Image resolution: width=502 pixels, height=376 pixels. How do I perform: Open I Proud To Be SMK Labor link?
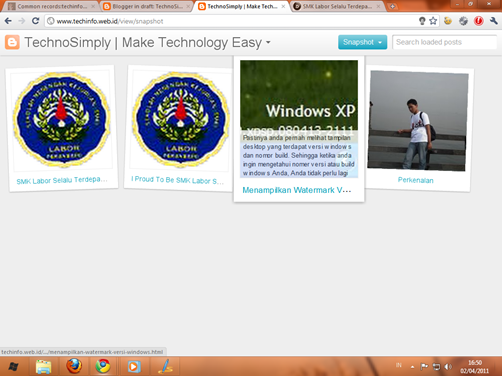point(177,180)
